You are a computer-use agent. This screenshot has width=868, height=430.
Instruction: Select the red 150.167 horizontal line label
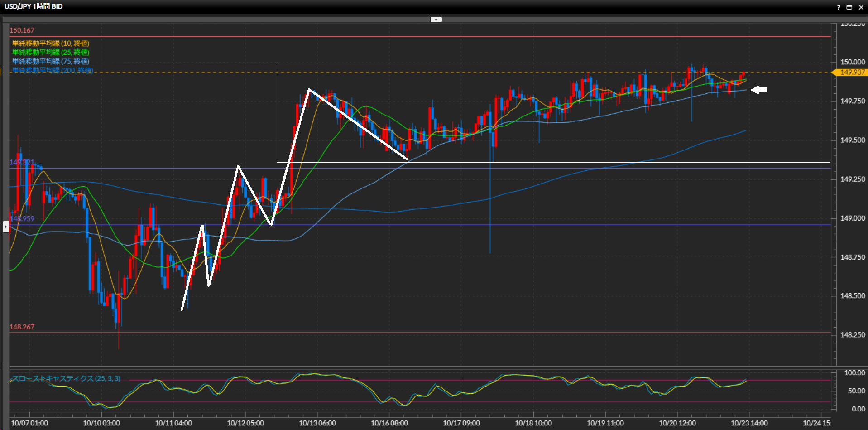[x=22, y=30]
